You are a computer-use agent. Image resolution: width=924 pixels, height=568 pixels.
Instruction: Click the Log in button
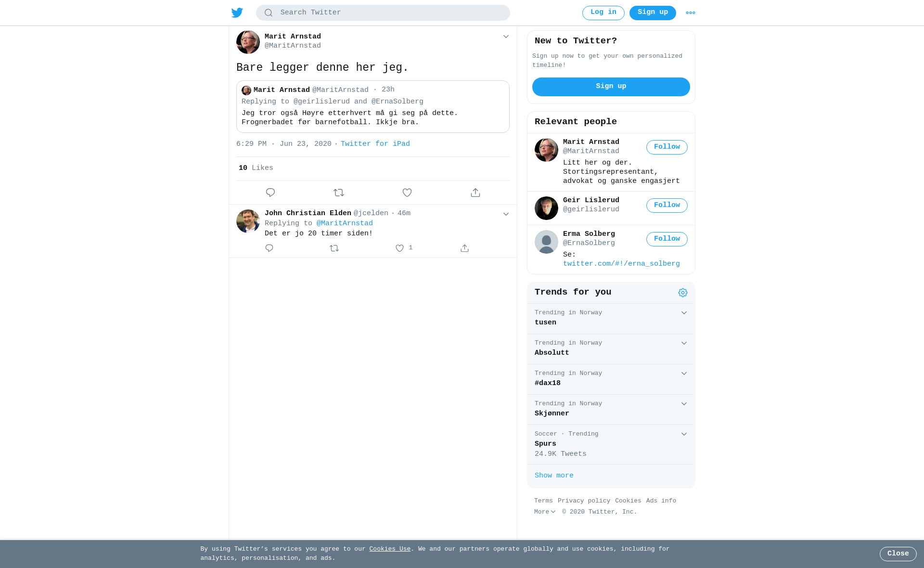coord(603,13)
